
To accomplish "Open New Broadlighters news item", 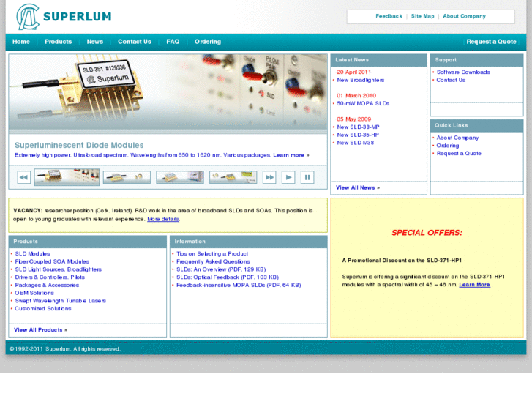I will tap(361, 80).
